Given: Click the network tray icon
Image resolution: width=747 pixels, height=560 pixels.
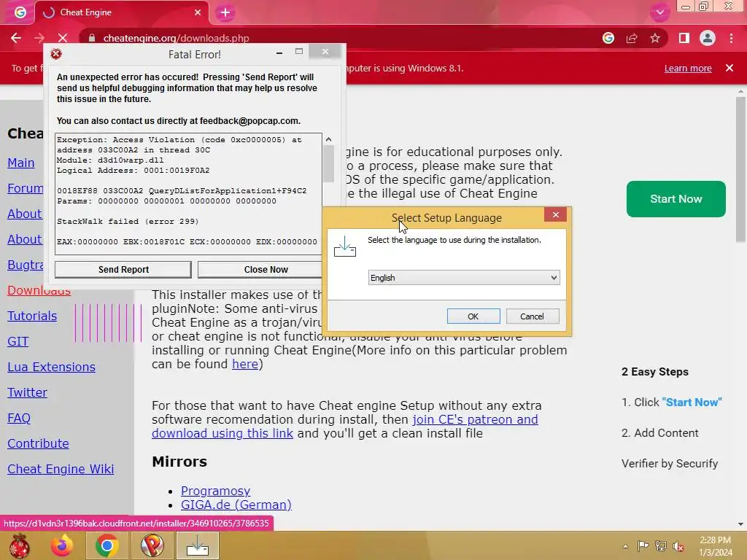Looking at the screenshot, I should pyautogui.click(x=661, y=546).
